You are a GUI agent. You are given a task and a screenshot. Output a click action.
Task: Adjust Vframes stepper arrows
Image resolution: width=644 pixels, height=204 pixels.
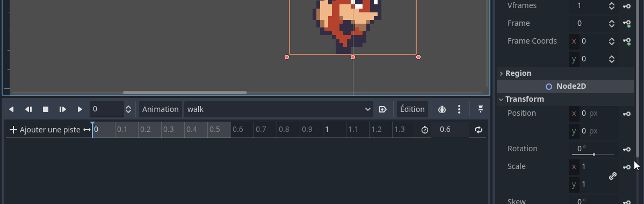pos(612,6)
